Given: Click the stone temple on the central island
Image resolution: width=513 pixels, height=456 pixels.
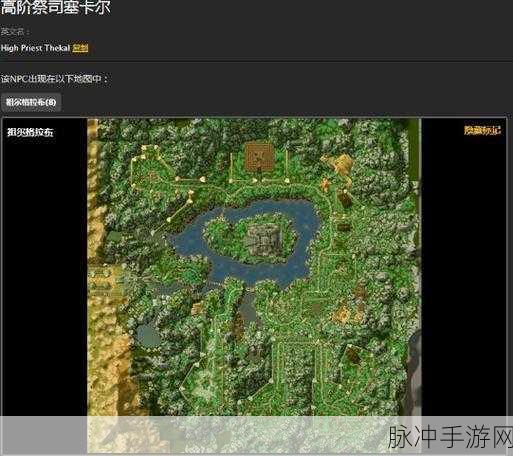Looking at the screenshot, I should (265, 239).
